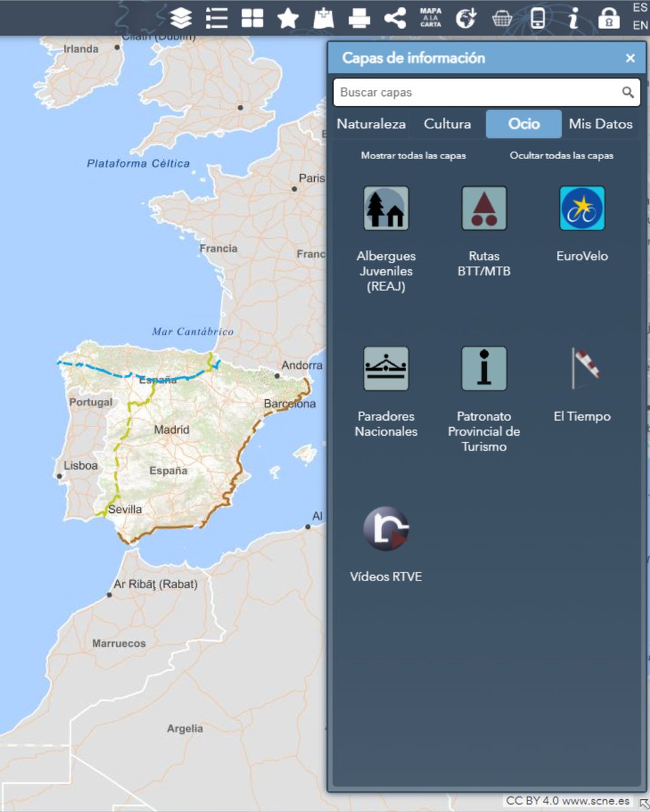Open the Mis Datos tab
Image resolution: width=650 pixels, height=812 pixels.
pyautogui.click(x=601, y=124)
